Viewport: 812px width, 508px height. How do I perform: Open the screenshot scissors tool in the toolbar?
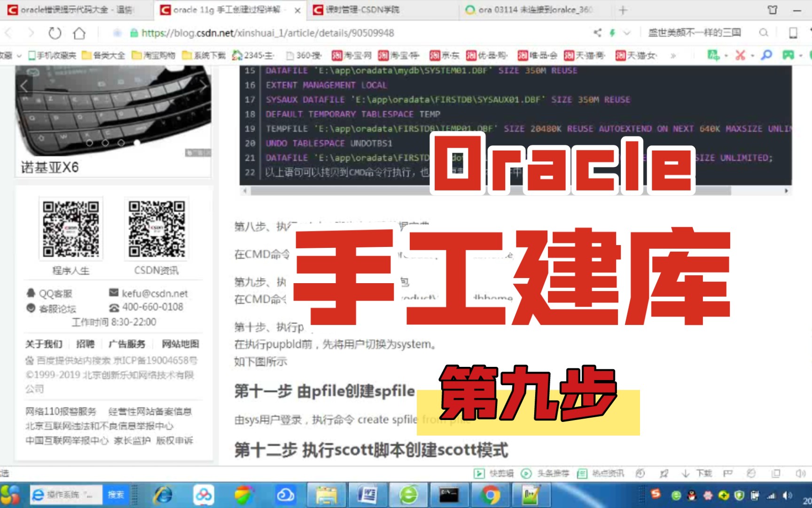[x=741, y=55]
